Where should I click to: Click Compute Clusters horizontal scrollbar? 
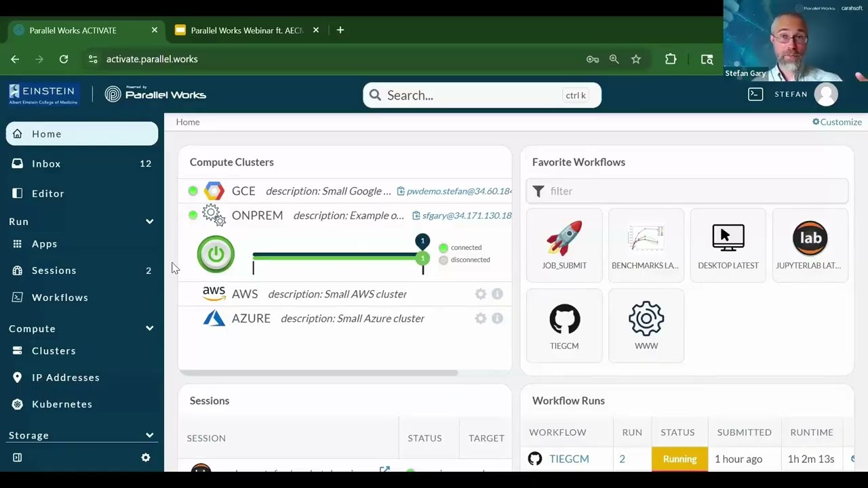pyautogui.click(x=317, y=372)
